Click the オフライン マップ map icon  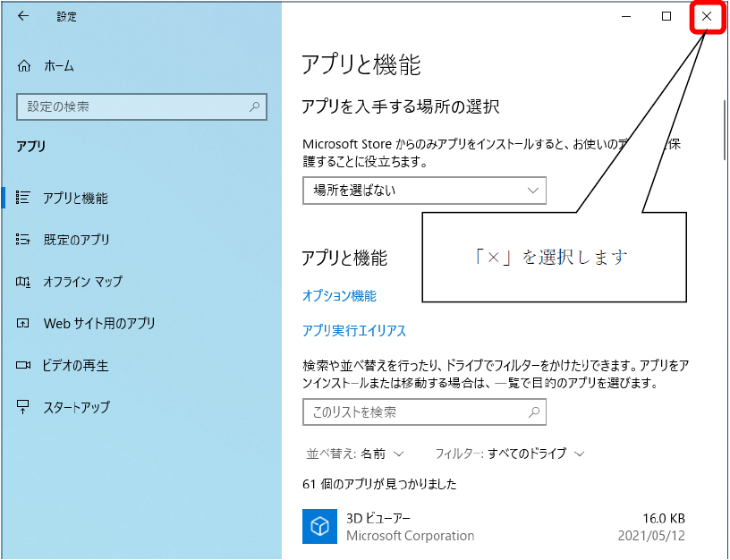pos(24,282)
